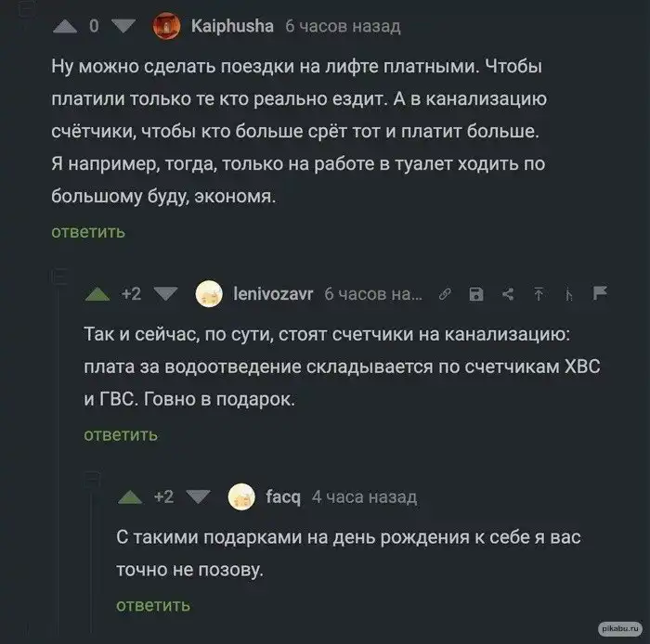650x644 pixels.
Task: Downvote facq's comment
Action: [198, 496]
